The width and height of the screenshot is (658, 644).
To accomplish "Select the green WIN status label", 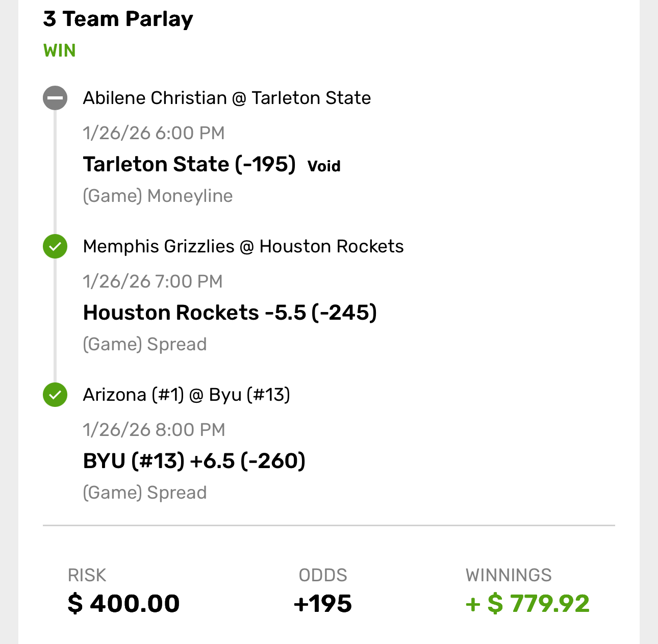I will click(60, 51).
